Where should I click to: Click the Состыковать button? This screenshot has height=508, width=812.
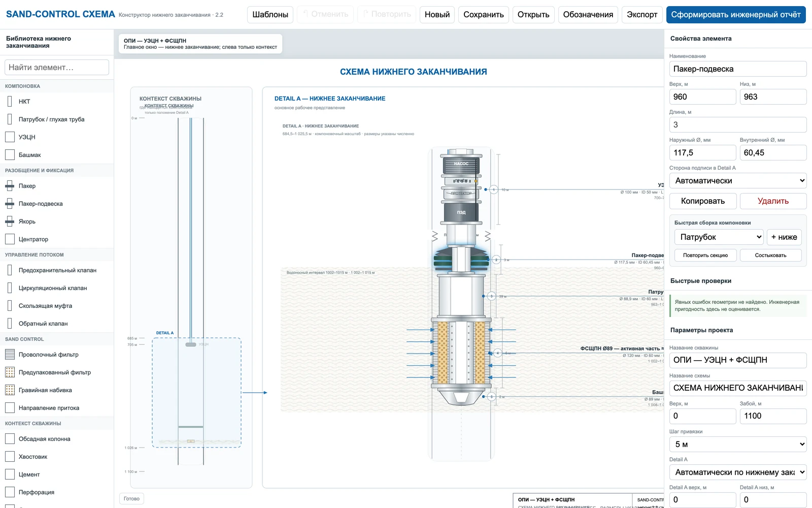tap(771, 256)
